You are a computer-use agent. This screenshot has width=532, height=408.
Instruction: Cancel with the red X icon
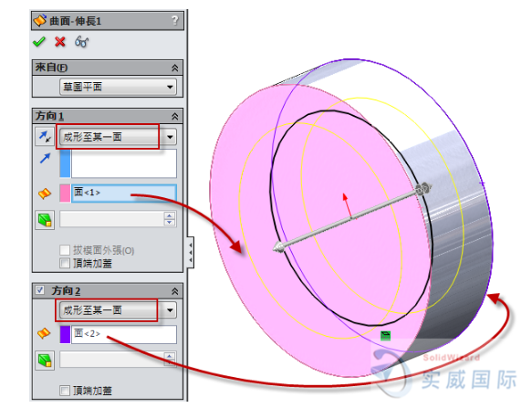click(60, 42)
